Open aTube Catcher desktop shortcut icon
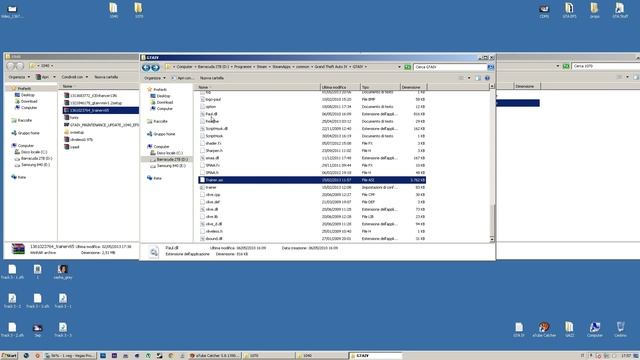The width and height of the screenshot is (640, 360). [544, 330]
